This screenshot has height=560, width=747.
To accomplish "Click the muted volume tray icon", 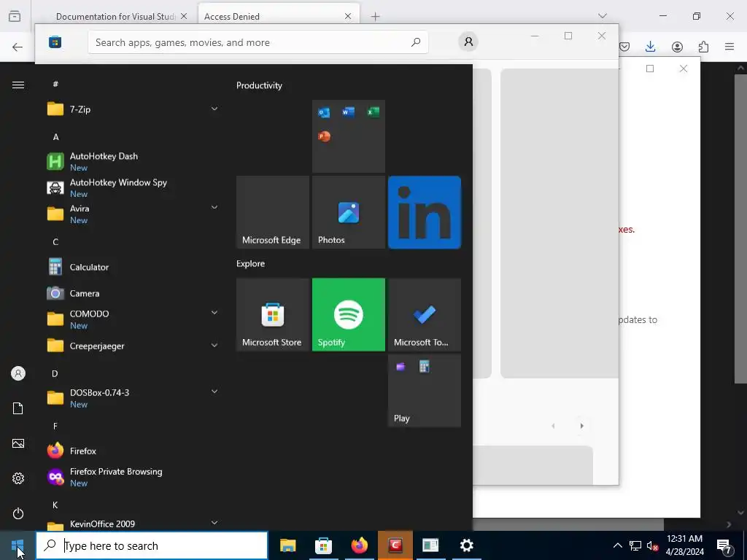I will (652, 546).
